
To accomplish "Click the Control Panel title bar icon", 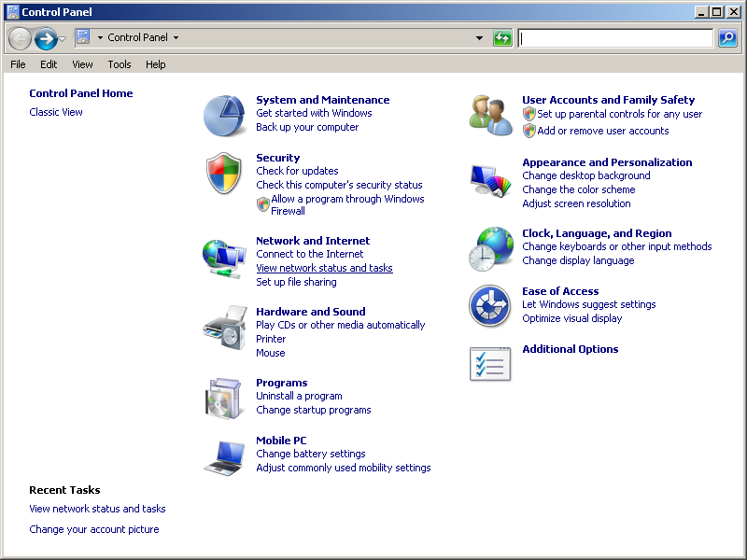I will tap(12, 11).
